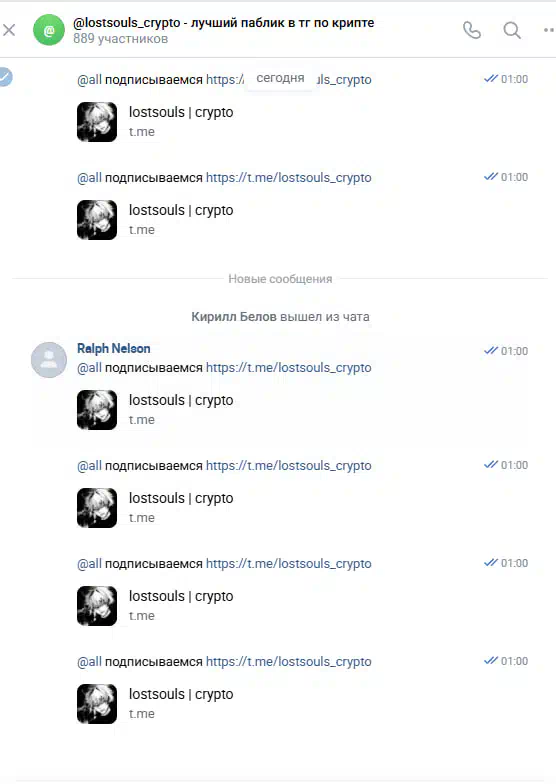The image size is (556, 784).
Task: Open preview thumbnail below Ralph Nelson's message
Action: [97, 410]
